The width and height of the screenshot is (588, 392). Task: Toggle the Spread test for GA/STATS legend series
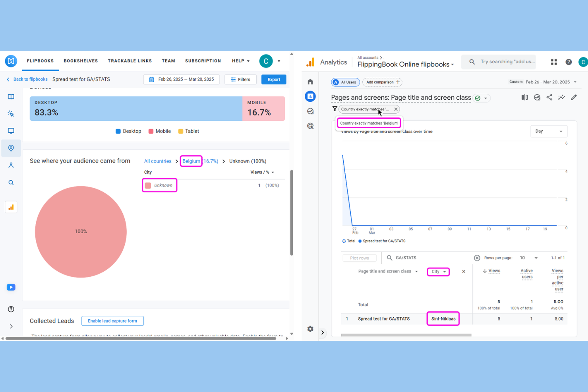coord(382,241)
